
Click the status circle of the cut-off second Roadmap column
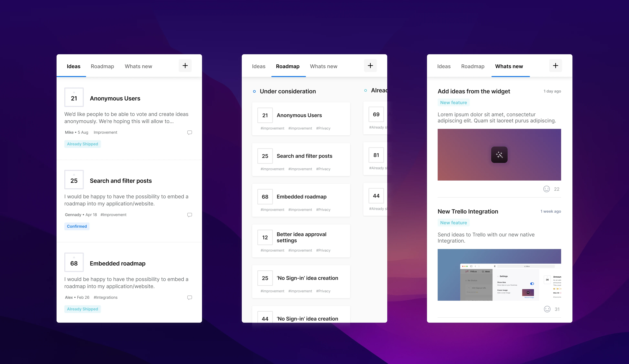point(365,90)
